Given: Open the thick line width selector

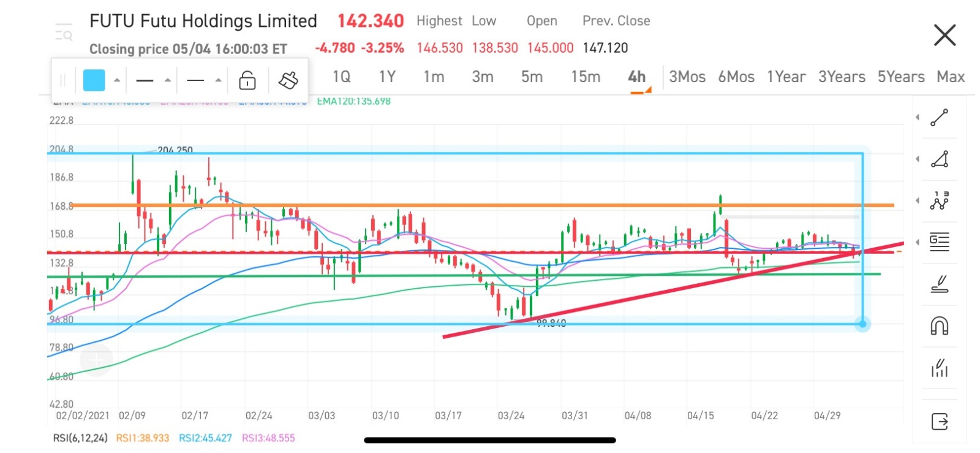Looking at the screenshot, I should (x=145, y=80).
